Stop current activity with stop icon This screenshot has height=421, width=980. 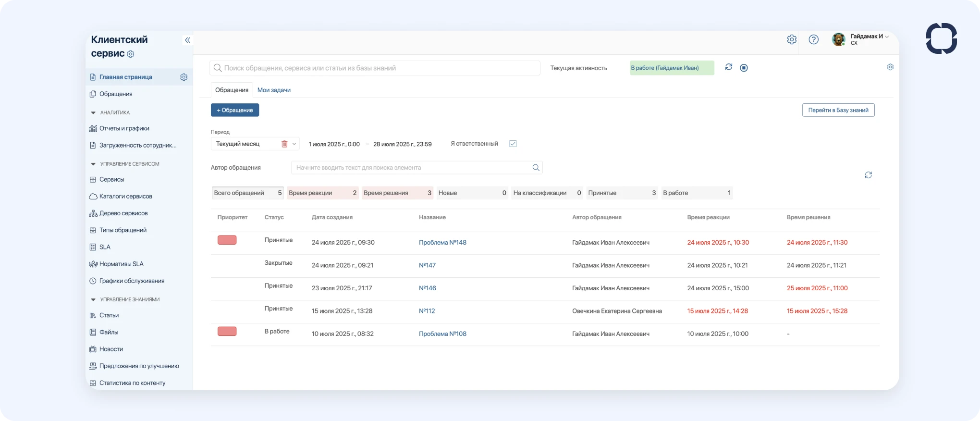point(744,68)
